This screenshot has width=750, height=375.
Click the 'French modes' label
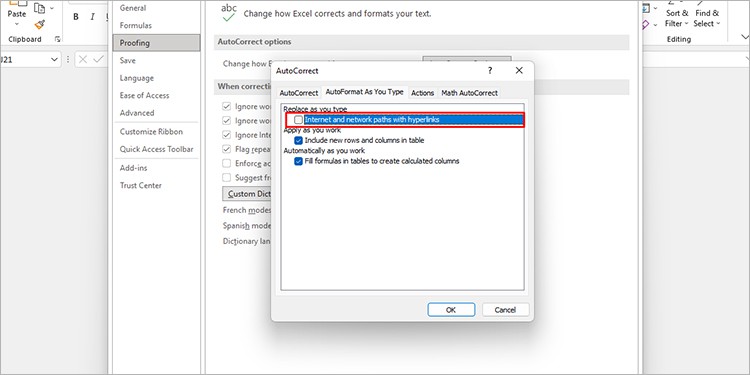247,210
